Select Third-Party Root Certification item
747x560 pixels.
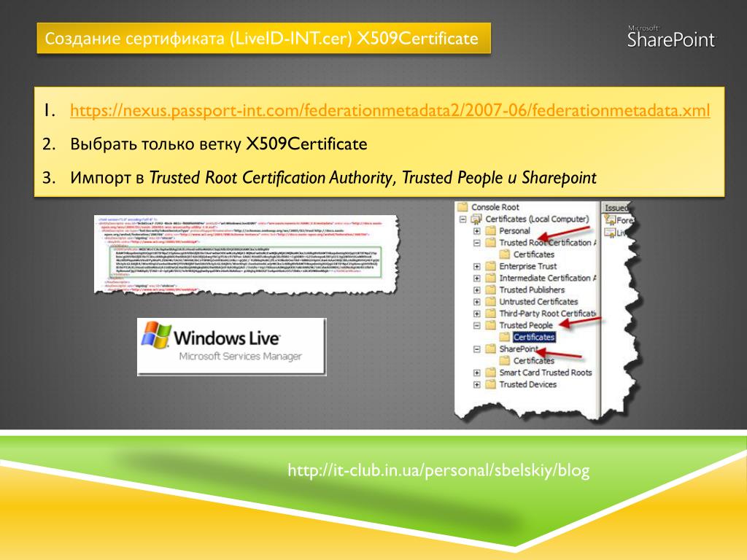pos(547,314)
